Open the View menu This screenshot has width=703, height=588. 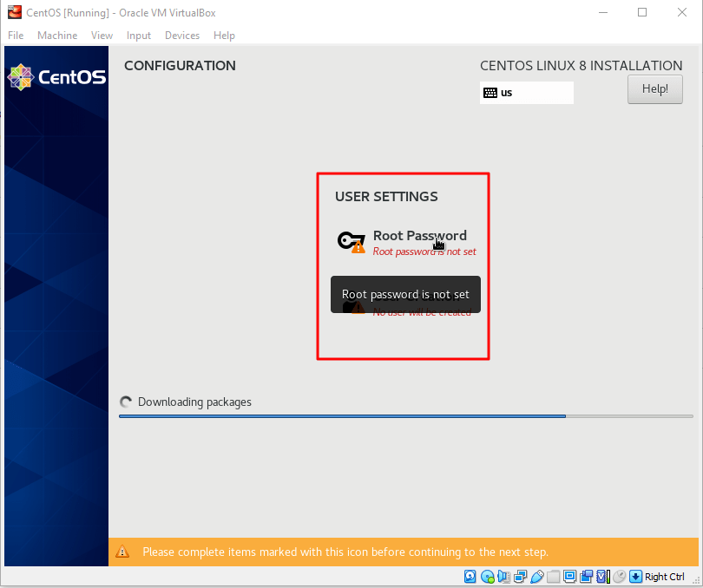click(102, 36)
